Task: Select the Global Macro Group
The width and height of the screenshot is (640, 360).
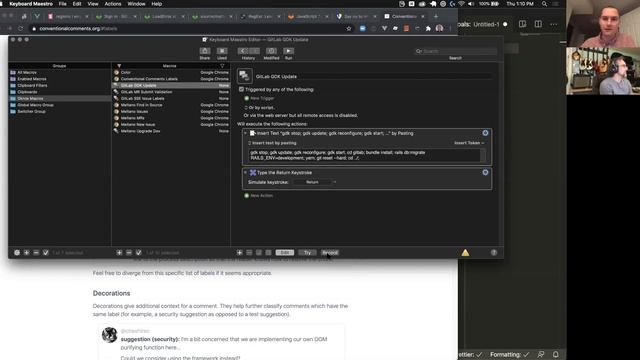Action: (x=60, y=105)
